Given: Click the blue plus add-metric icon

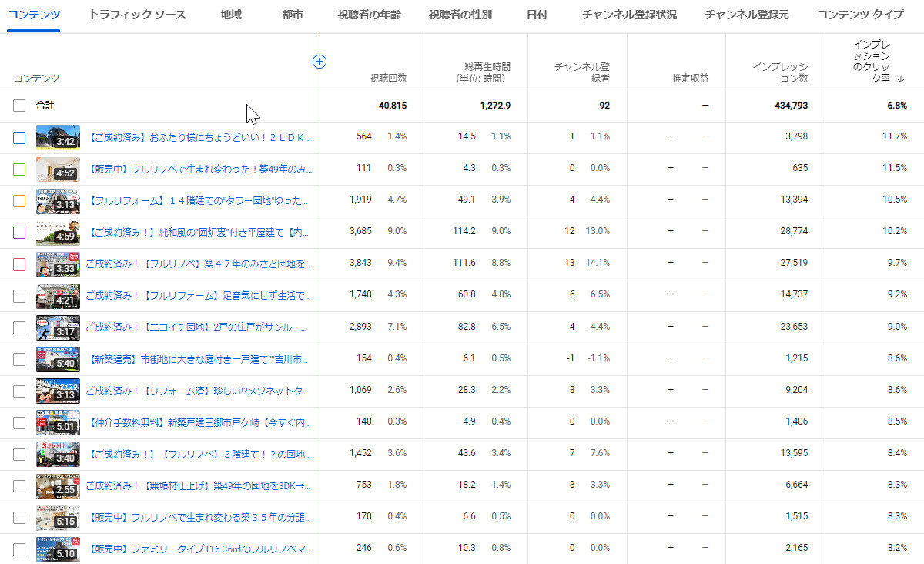Looking at the screenshot, I should (x=320, y=62).
